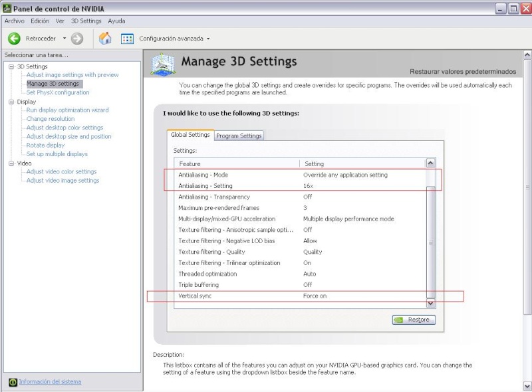Click the Información del sistema icon
This screenshot has height=392, width=532.
pyautogui.click(x=13, y=382)
